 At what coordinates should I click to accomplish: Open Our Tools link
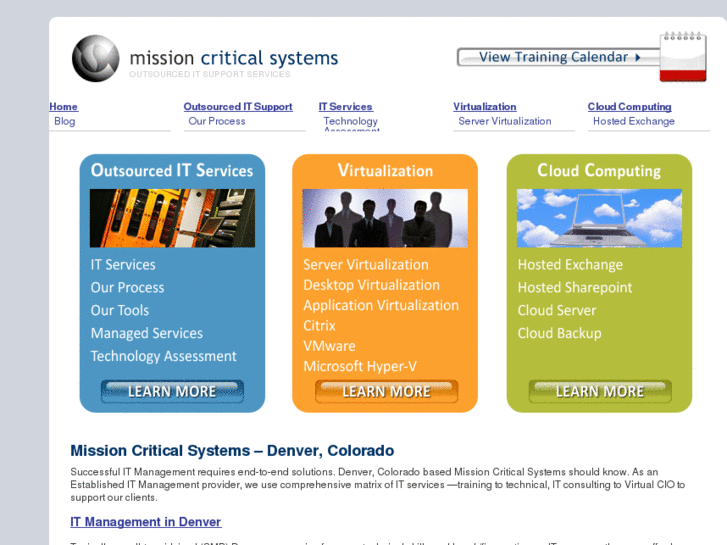point(120,310)
